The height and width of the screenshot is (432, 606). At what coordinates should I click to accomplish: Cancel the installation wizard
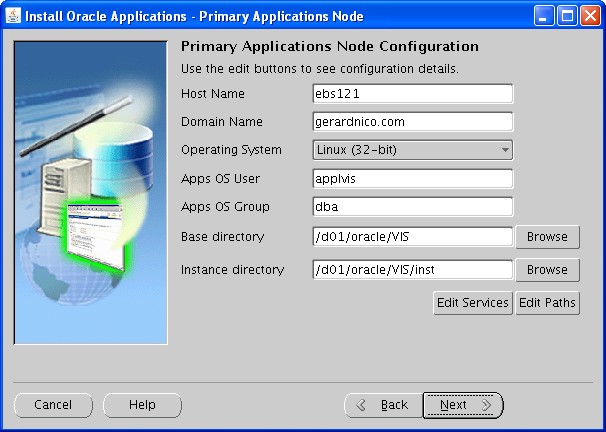53,405
